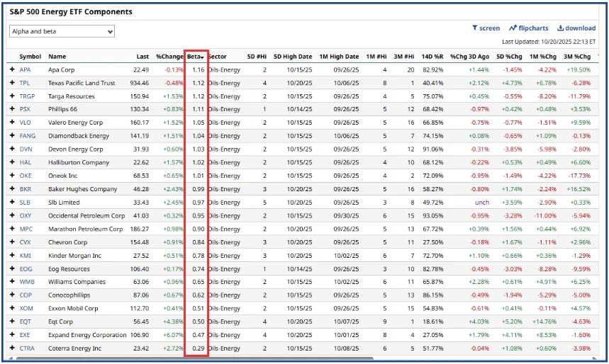Click plus icon beside HAL
Image resolution: width=609 pixels, height=364 pixels.
11,162
